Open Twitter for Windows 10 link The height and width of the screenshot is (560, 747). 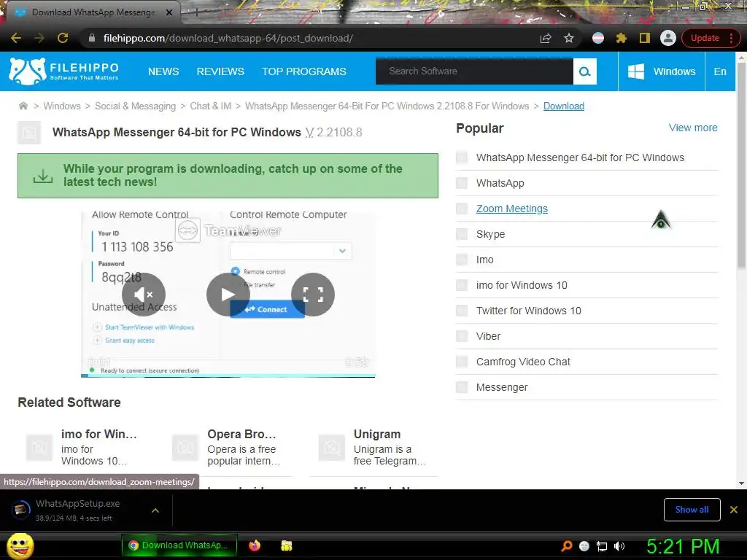[x=528, y=311]
